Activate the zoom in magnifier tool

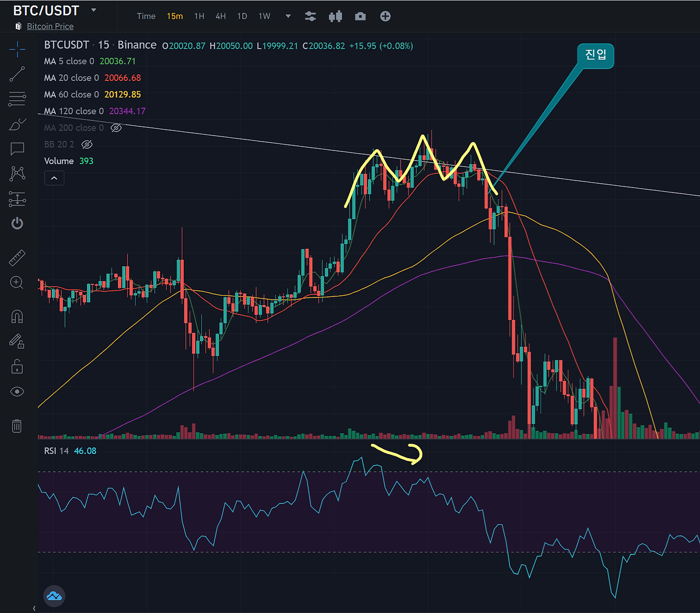pos(17,283)
